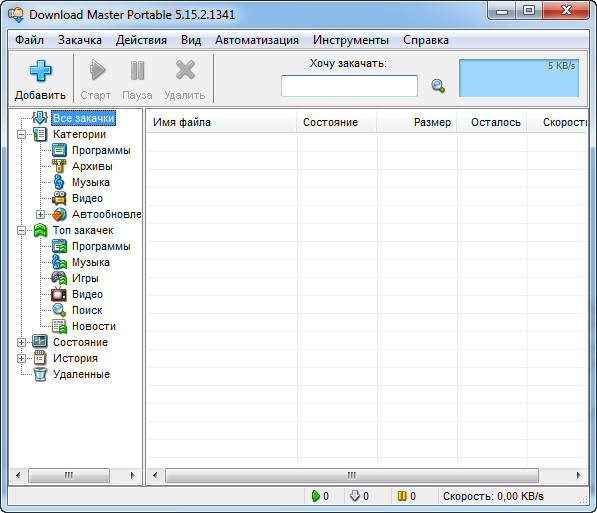The width and height of the screenshot is (597, 513).
Task: Click the Удалить cross icon
Action: click(185, 70)
